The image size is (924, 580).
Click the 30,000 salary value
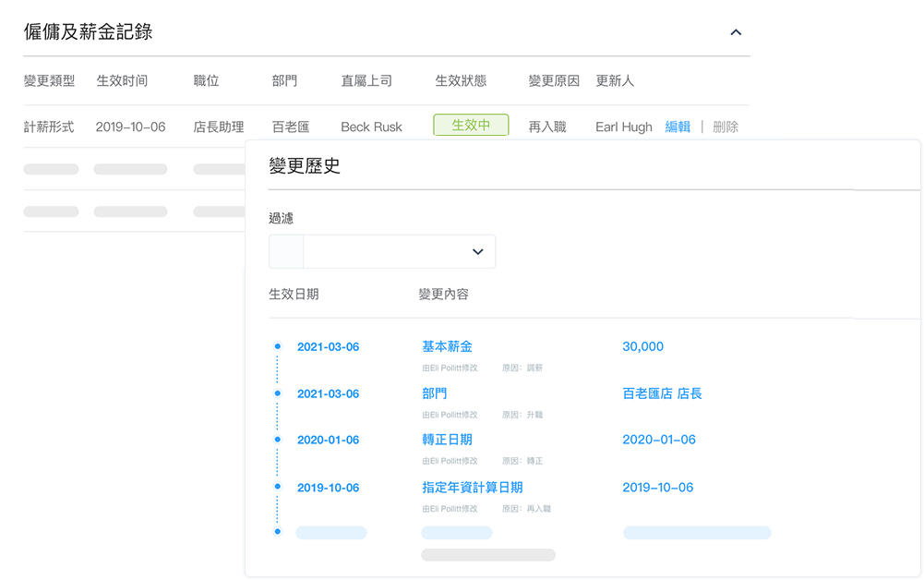pos(642,346)
